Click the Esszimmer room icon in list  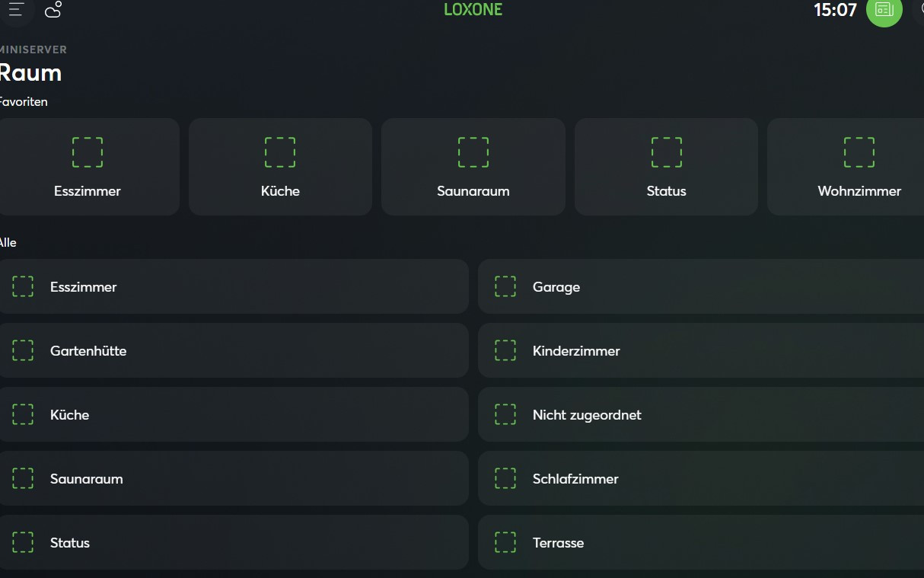tap(23, 286)
